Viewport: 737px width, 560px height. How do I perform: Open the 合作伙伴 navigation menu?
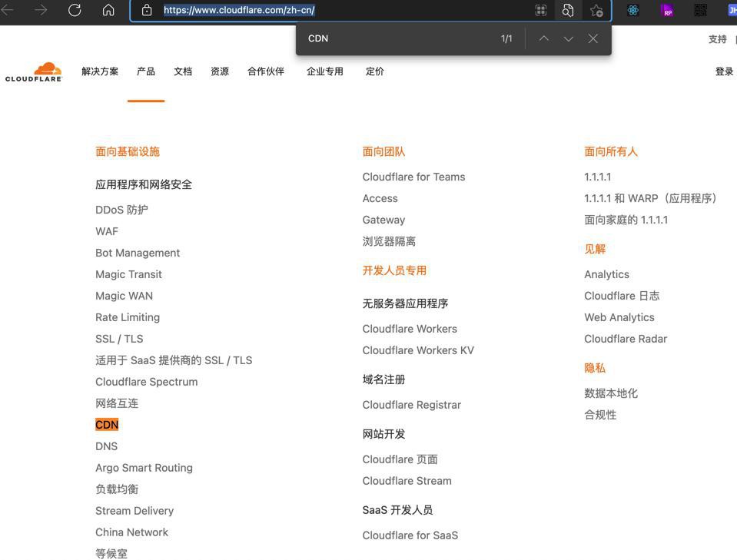pyautogui.click(x=266, y=71)
